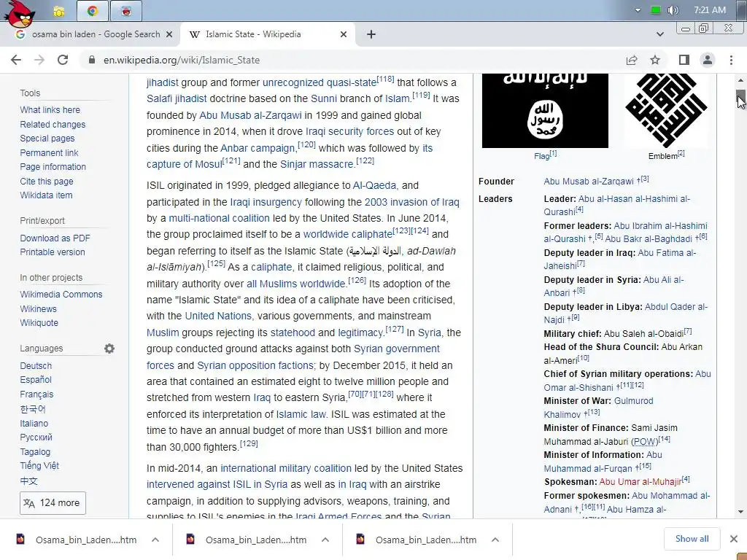Expand the system tray hidden icons arrow
The height and width of the screenshot is (560, 747).
tap(638, 10)
